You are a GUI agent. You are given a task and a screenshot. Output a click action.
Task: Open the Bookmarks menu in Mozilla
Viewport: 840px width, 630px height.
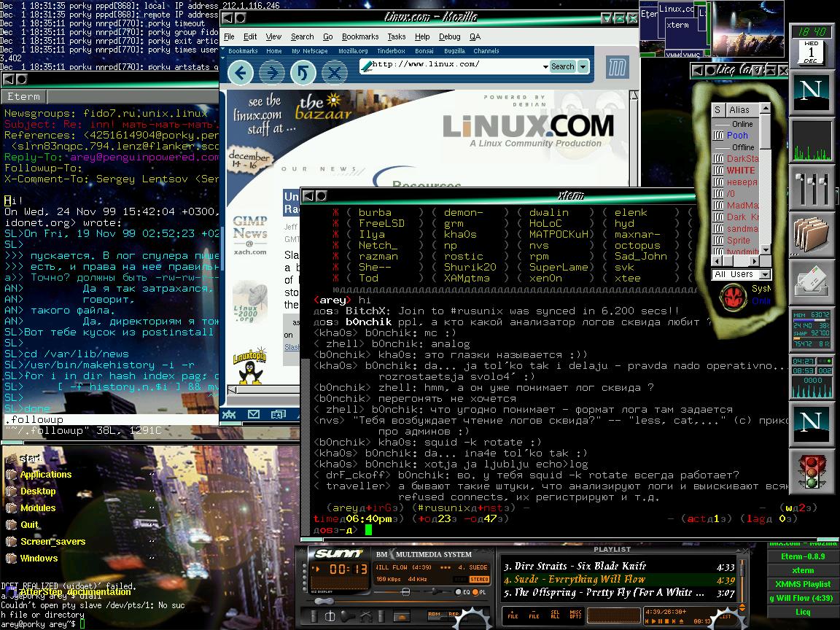[360, 36]
